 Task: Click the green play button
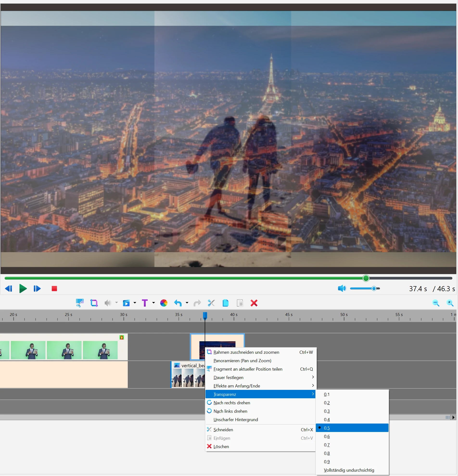pyautogui.click(x=23, y=289)
